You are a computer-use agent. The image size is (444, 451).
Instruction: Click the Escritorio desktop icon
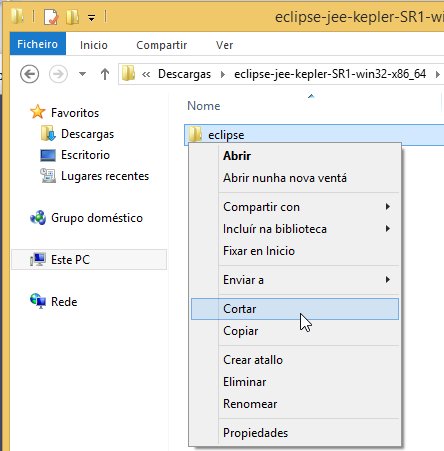point(48,155)
